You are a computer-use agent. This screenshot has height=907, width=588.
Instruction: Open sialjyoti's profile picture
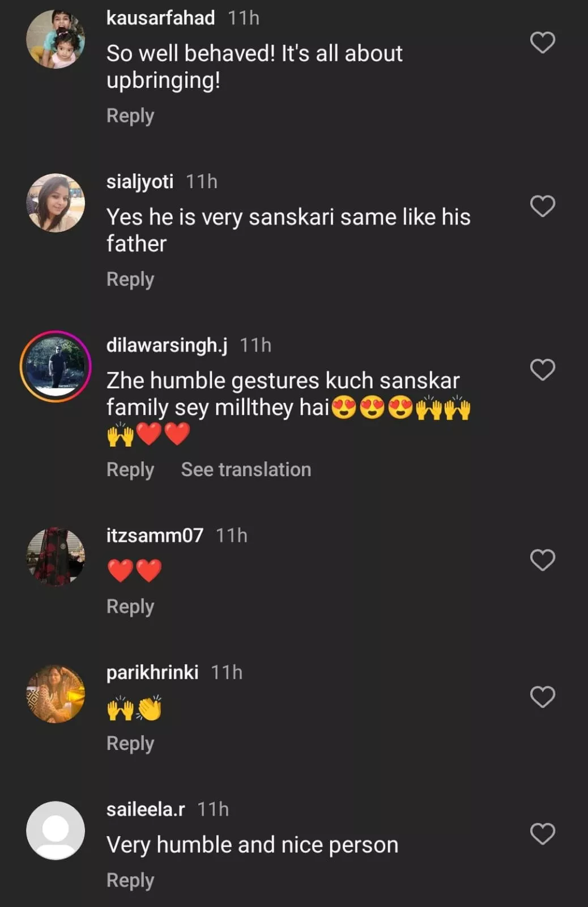(56, 203)
